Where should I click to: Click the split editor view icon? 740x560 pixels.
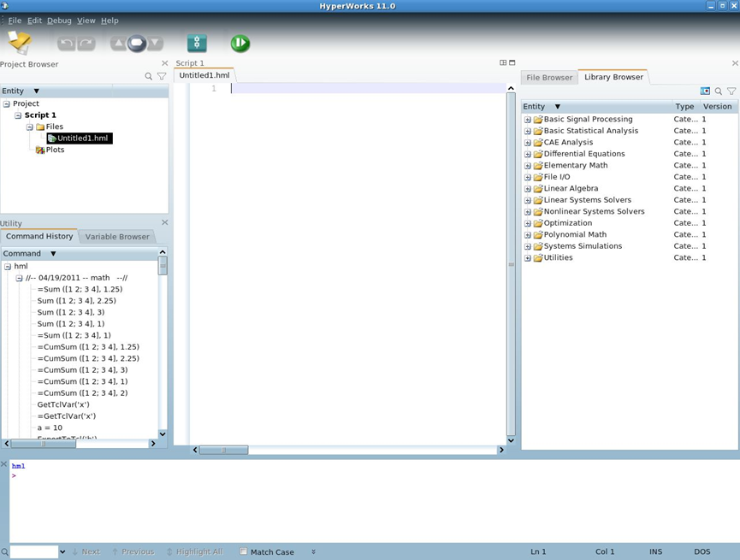pos(503,62)
